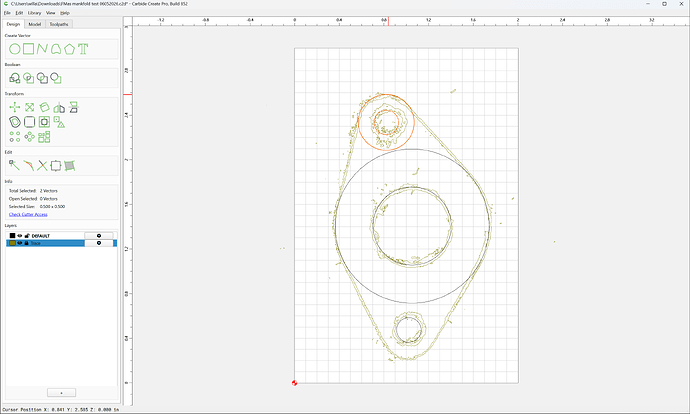Open the Circular Array tool
690x414 pixels.
29,137
